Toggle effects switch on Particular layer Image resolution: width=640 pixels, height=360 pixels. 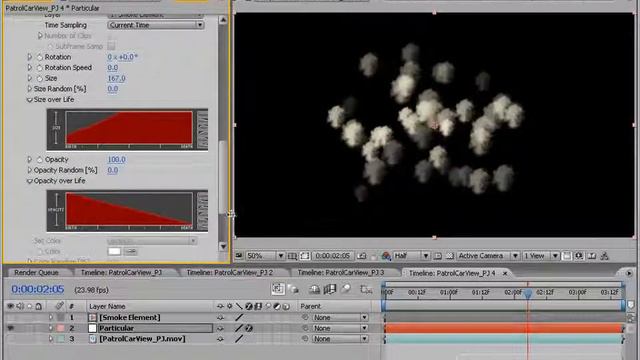click(x=249, y=328)
